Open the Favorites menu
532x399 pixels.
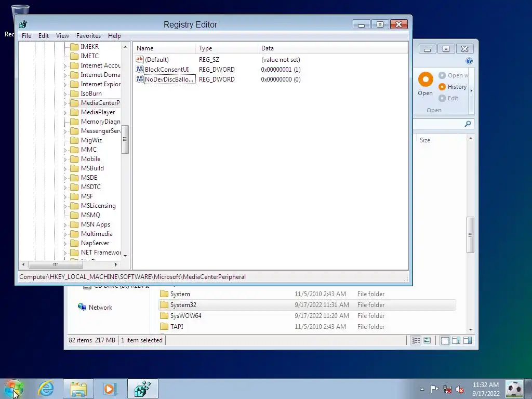pyautogui.click(x=88, y=36)
